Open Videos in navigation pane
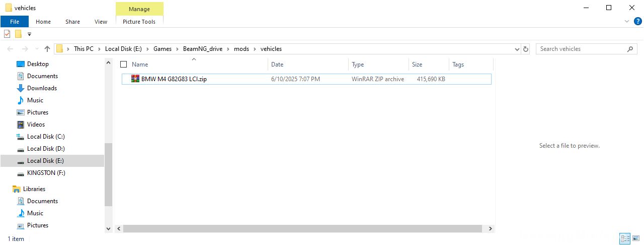 [36, 125]
